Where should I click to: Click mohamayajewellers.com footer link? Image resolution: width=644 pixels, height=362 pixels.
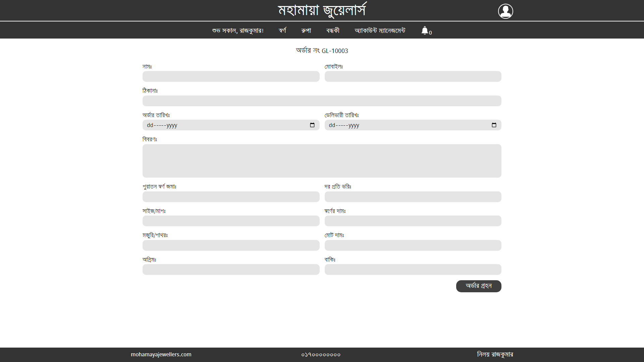(x=161, y=354)
